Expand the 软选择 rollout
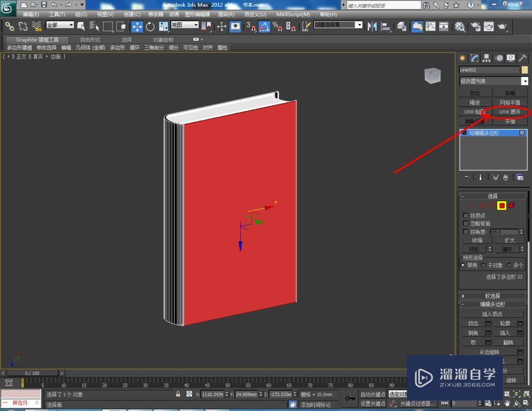The image size is (532, 411). tap(493, 296)
